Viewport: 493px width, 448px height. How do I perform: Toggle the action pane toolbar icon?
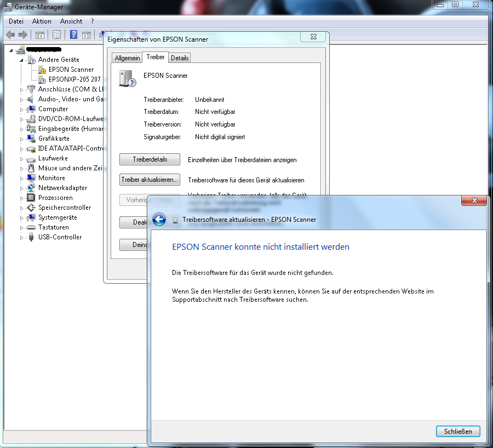86,35
